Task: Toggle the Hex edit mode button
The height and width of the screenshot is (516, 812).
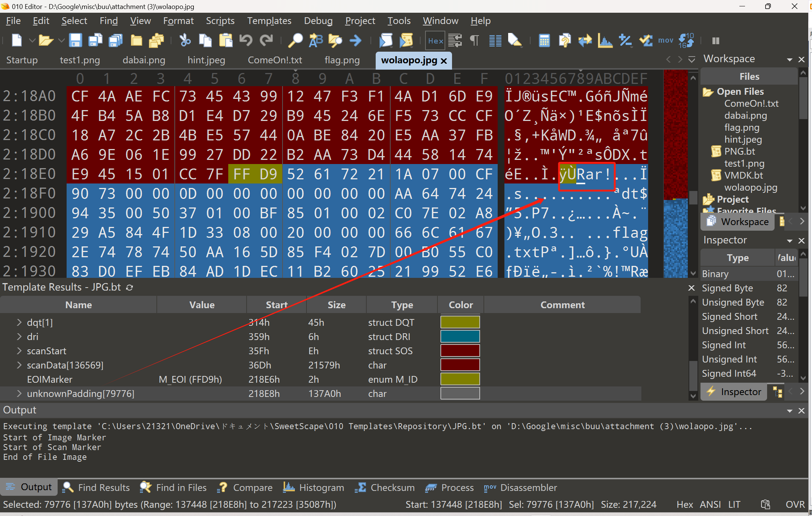Action: tap(435, 40)
